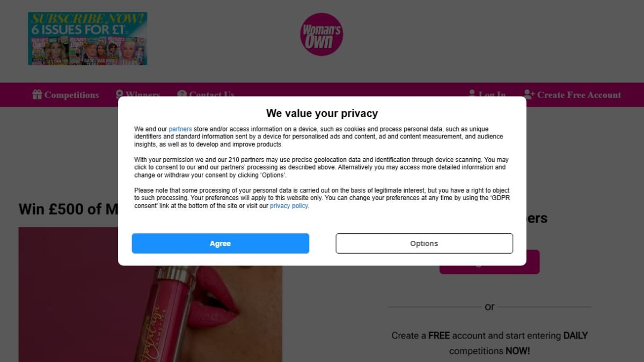Click the Contact Us question icon

182,93
